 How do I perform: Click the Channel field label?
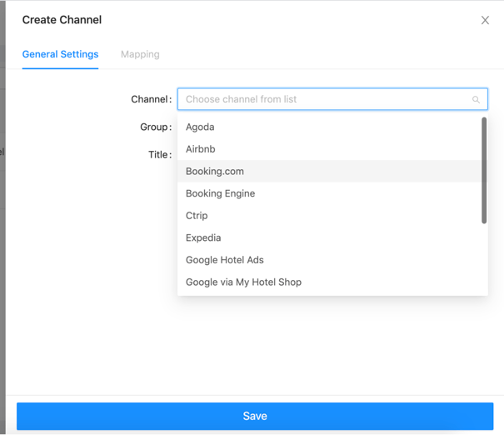[x=151, y=99]
